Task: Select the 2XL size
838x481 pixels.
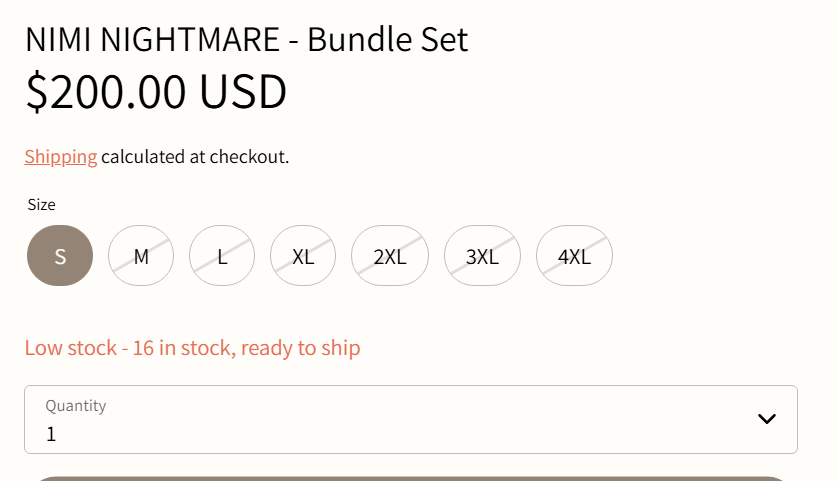Action: click(390, 256)
